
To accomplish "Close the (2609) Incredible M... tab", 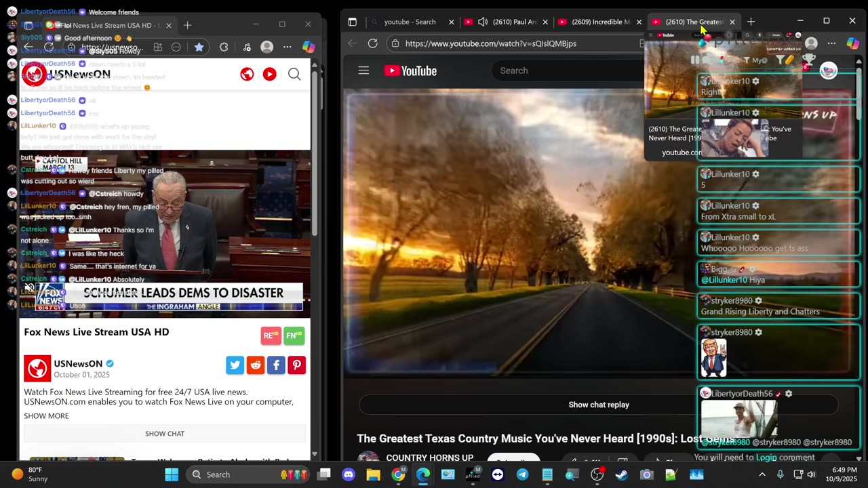I will [639, 22].
